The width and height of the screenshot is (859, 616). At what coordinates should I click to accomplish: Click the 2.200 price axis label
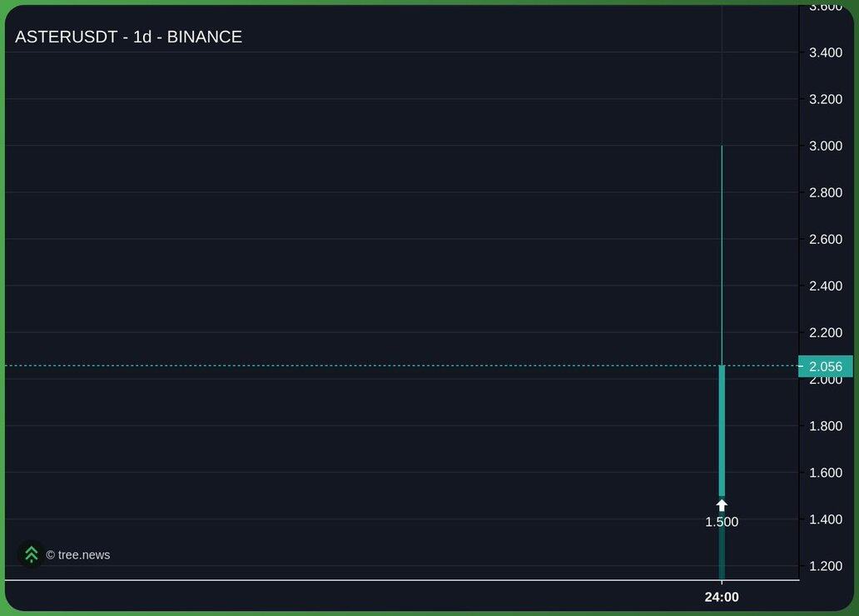point(825,333)
